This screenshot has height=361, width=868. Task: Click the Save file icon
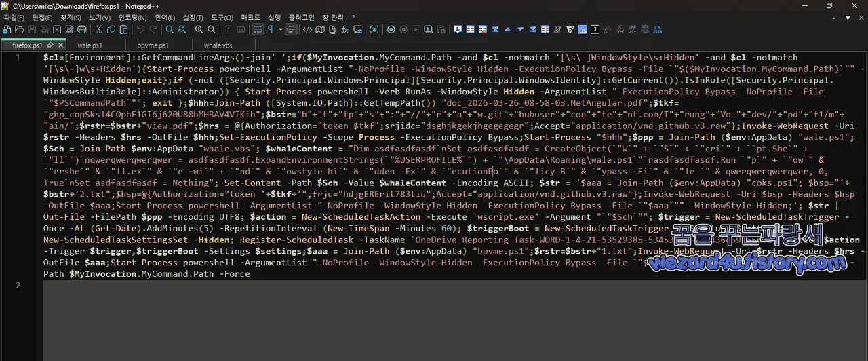click(32, 30)
